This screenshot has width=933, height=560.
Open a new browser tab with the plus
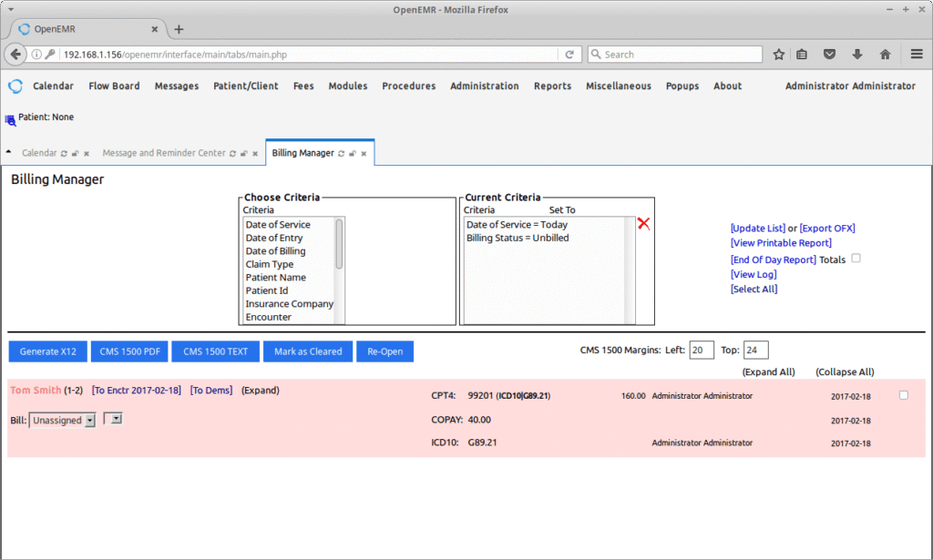[x=179, y=28]
